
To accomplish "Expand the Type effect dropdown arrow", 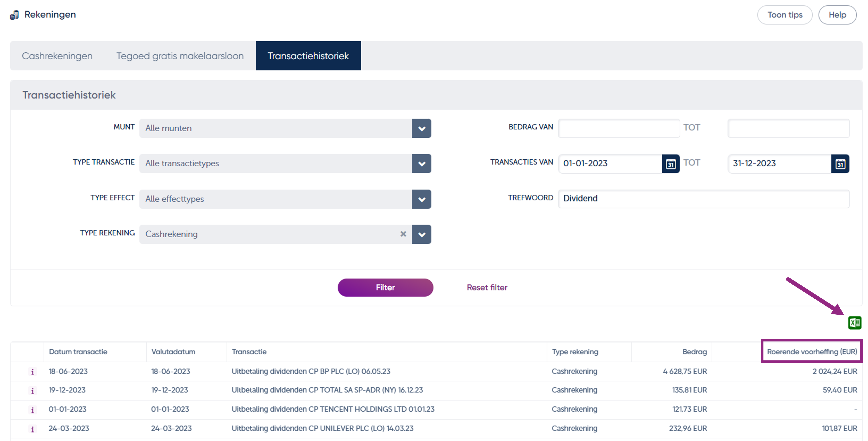I will [x=422, y=199].
